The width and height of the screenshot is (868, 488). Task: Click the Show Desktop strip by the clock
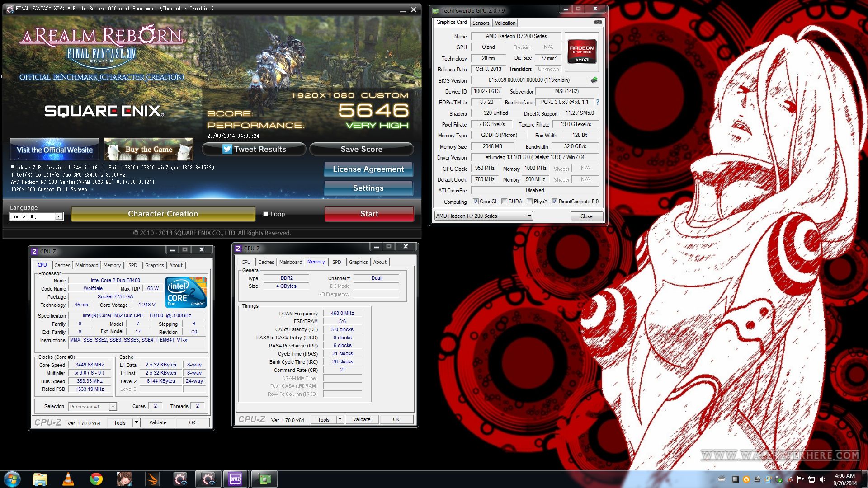864,479
